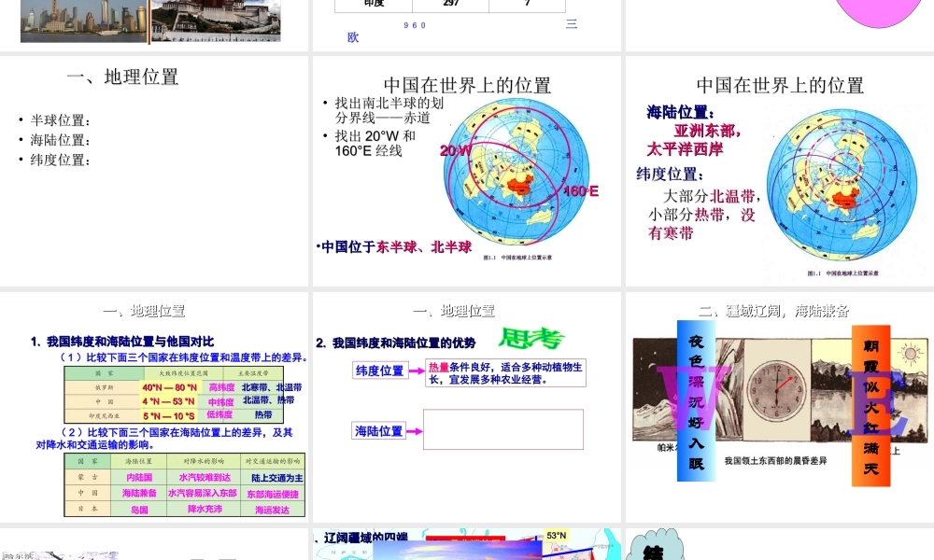Click the 找出南北半球的划分界线 bullet
The height and width of the screenshot is (560, 934).
coord(389,110)
